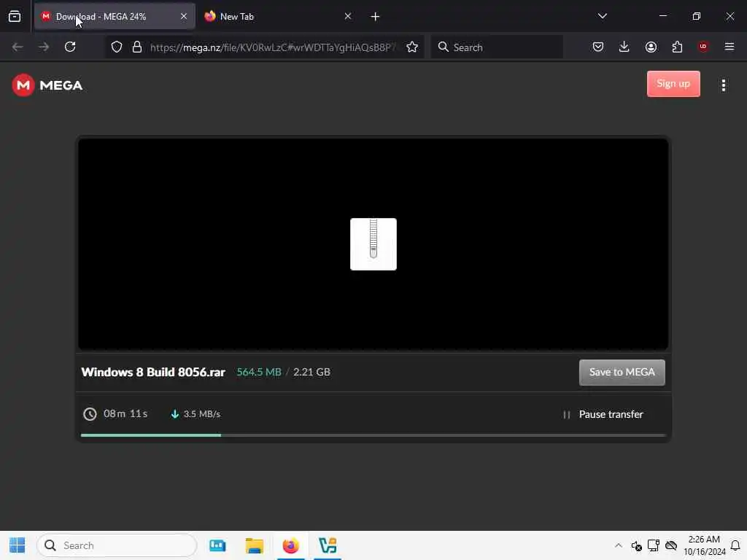Open the widgets taskbar icon
747x560 pixels.
(217, 545)
